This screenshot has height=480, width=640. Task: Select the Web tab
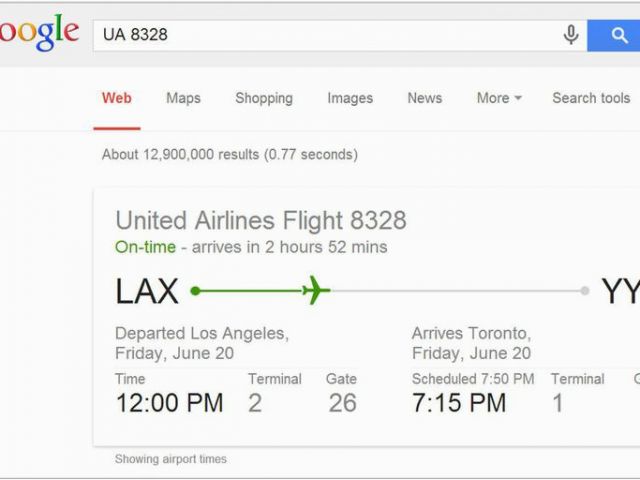click(117, 98)
